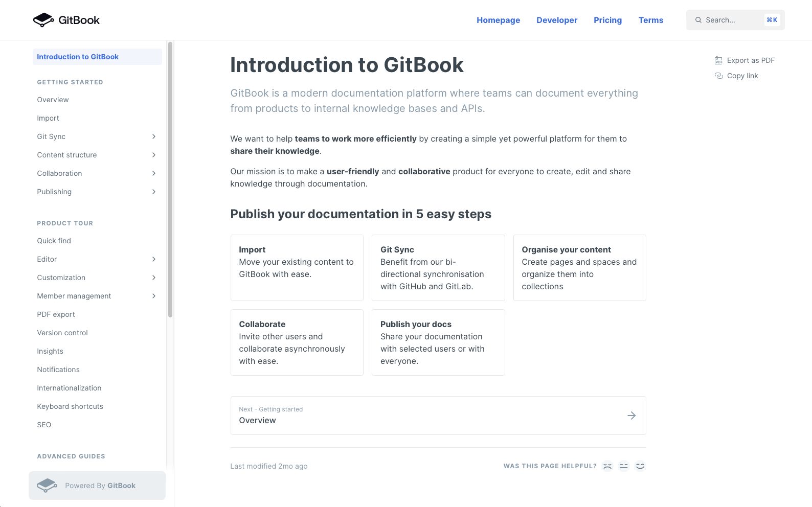Expand the Collaboration sidebar chevron

154,173
